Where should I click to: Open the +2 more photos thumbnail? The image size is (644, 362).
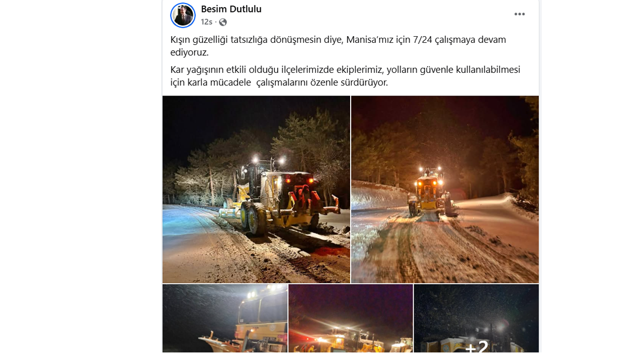[476, 318]
